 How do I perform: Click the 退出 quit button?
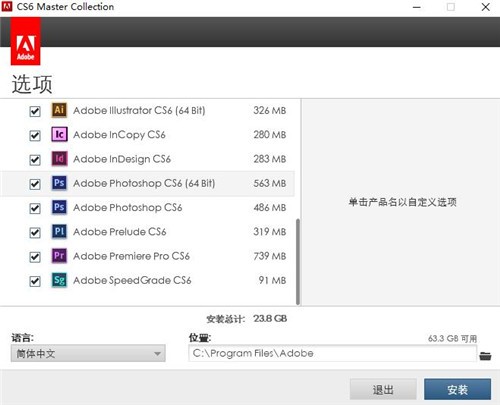(x=383, y=389)
